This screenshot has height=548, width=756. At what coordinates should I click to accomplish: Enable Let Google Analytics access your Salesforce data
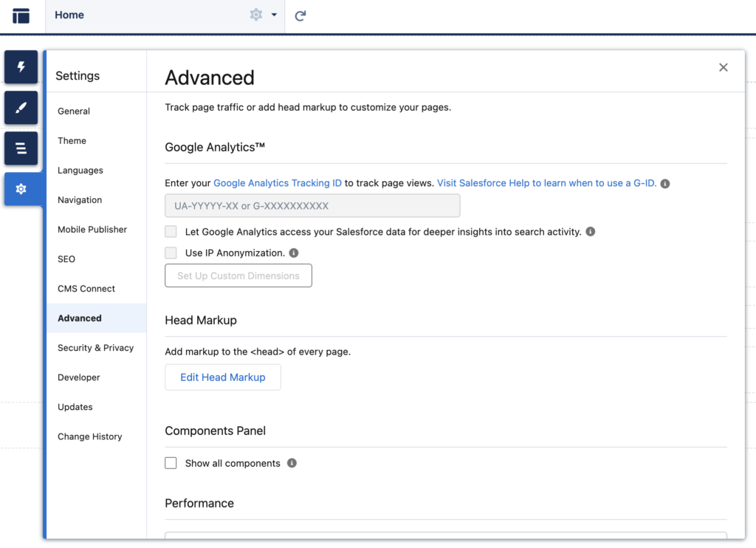click(x=171, y=231)
